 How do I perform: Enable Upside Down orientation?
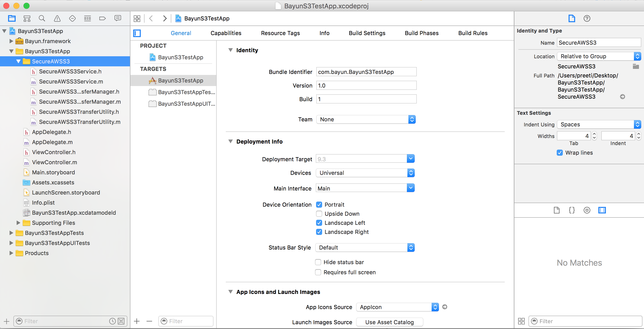coord(319,214)
